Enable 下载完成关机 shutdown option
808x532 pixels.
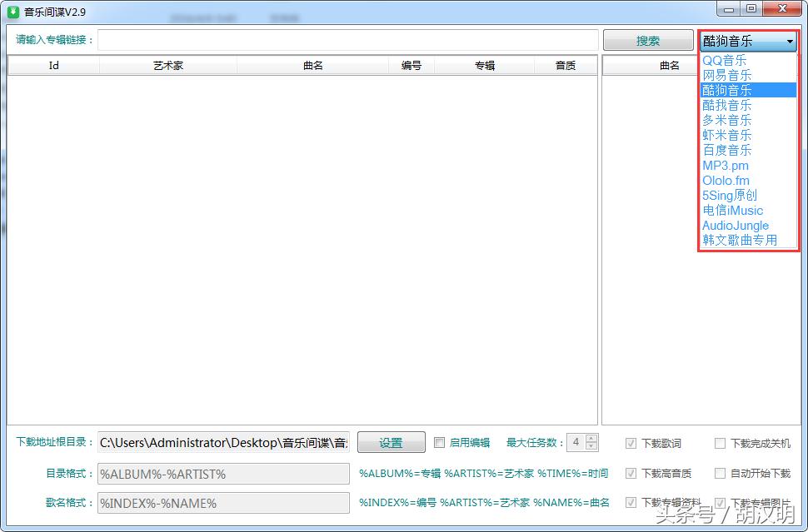[720, 443]
